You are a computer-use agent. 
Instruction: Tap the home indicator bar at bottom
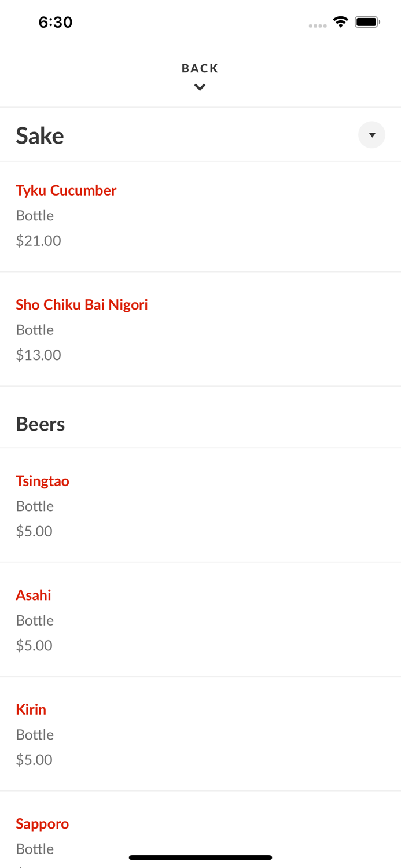[x=200, y=857]
